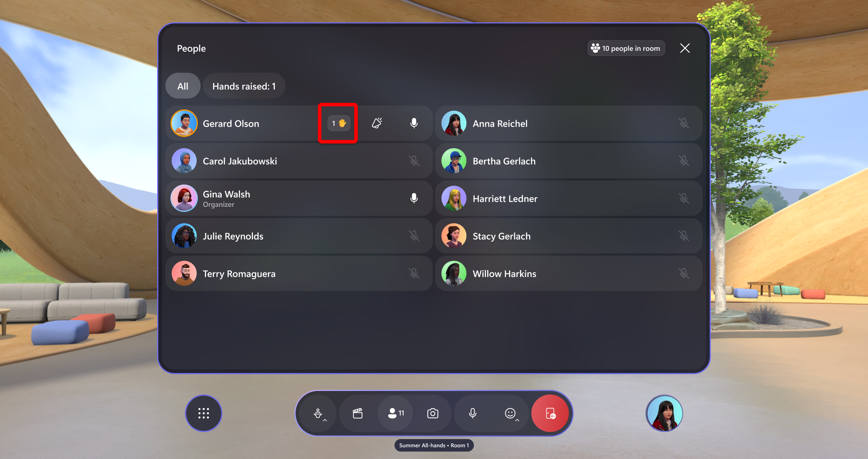Click the raised hand icon for Gerard Olson
Viewport: 868px width, 459px height.
(339, 123)
